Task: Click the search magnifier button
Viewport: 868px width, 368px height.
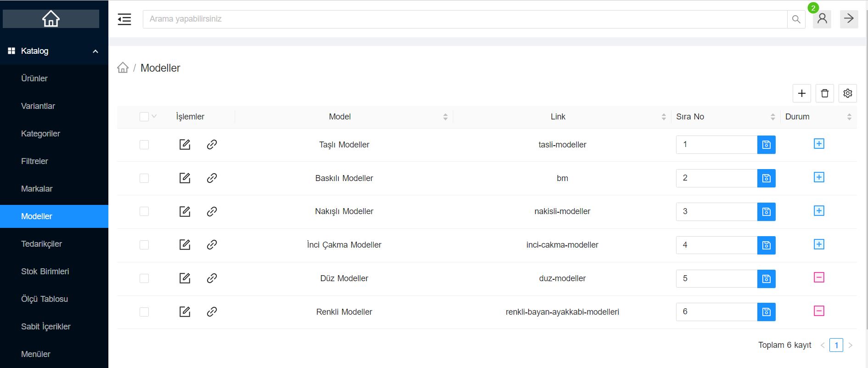Action: (796, 19)
